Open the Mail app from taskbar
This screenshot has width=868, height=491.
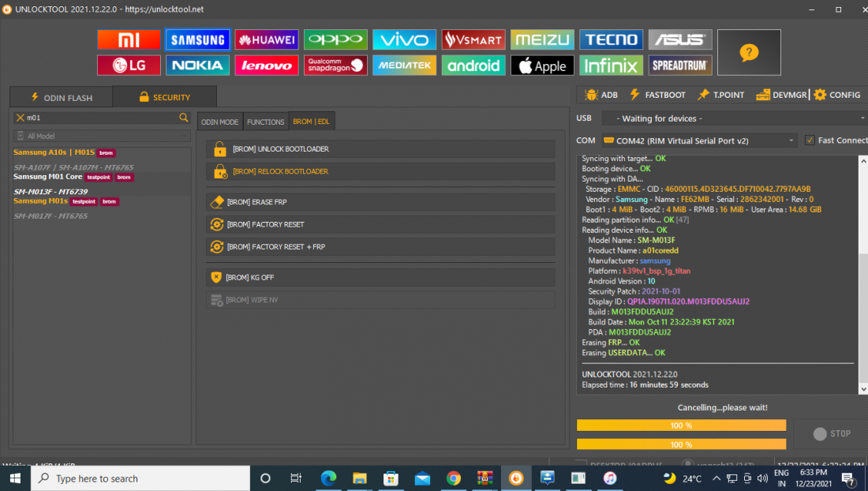[x=422, y=478]
